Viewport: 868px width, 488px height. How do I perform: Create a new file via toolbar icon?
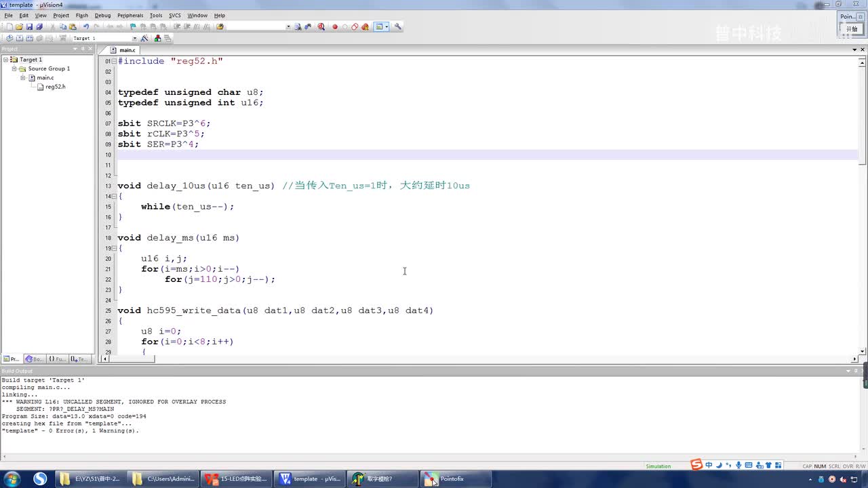point(9,27)
